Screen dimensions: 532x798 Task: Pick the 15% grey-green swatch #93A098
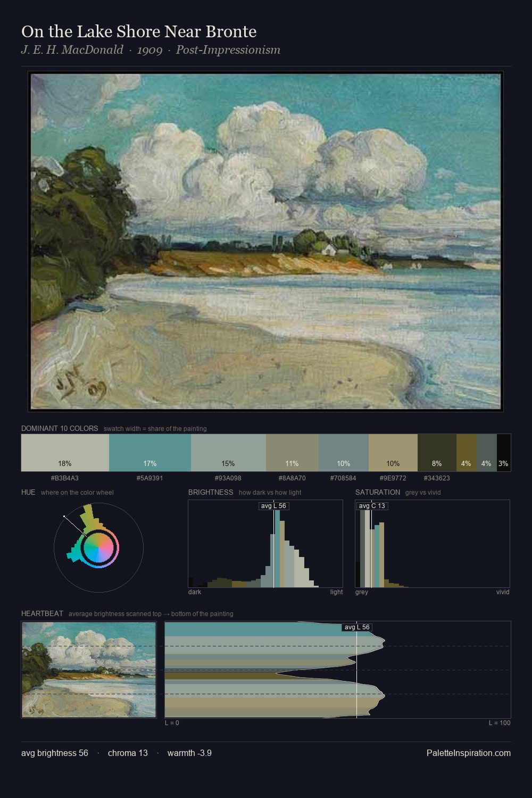[228, 453]
